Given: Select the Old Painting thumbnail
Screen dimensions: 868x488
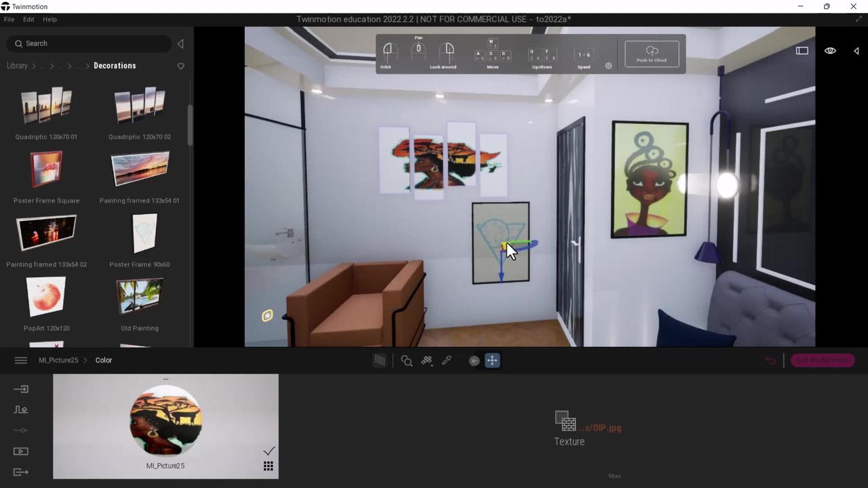Looking at the screenshot, I should (139, 296).
